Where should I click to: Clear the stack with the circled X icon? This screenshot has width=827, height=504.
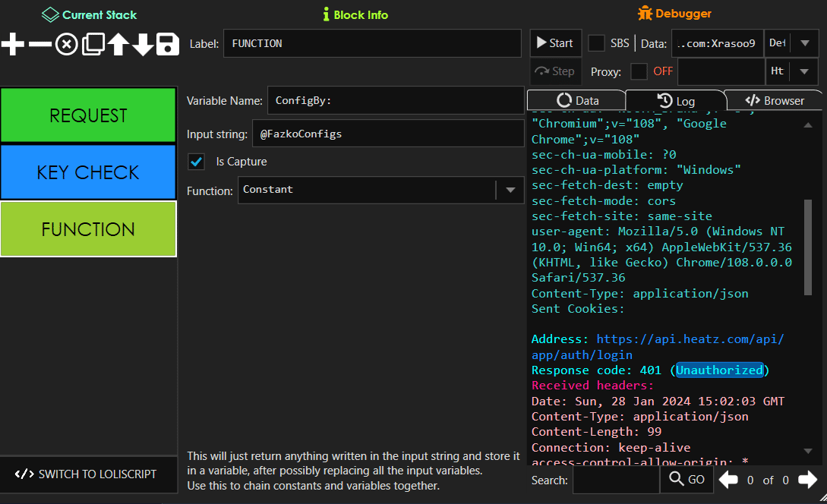(65, 44)
